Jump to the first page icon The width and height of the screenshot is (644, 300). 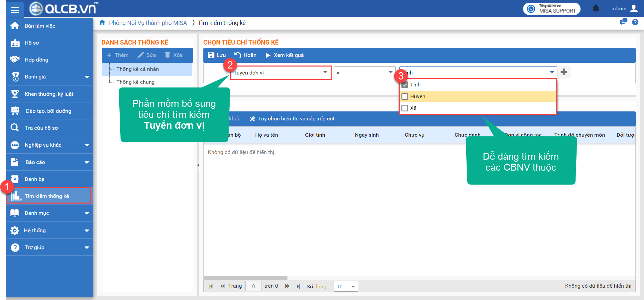pos(211,286)
